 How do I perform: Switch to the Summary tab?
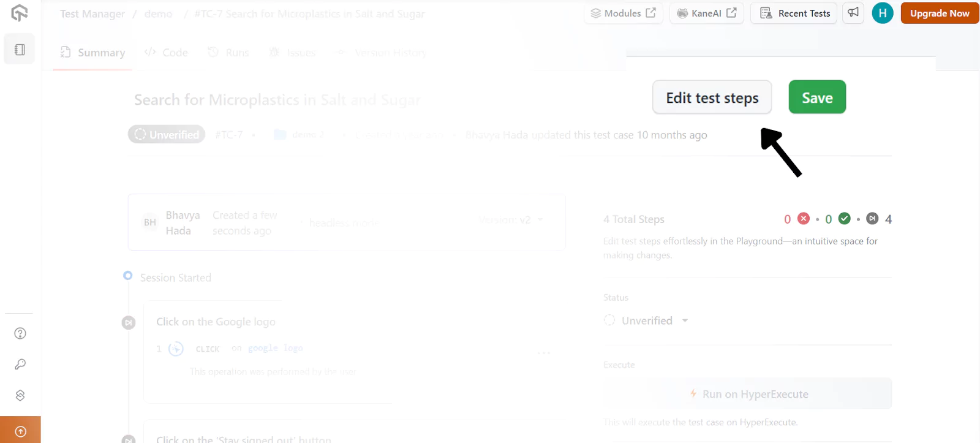[x=92, y=53]
